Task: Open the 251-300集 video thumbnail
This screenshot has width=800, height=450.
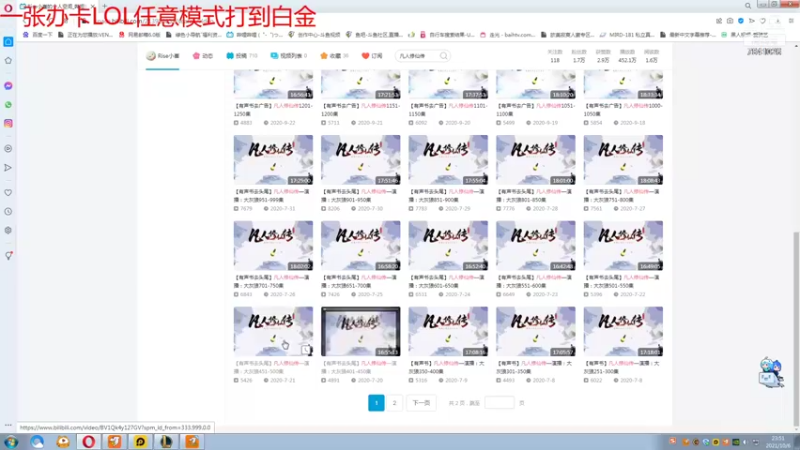Action: tap(623, 331)
